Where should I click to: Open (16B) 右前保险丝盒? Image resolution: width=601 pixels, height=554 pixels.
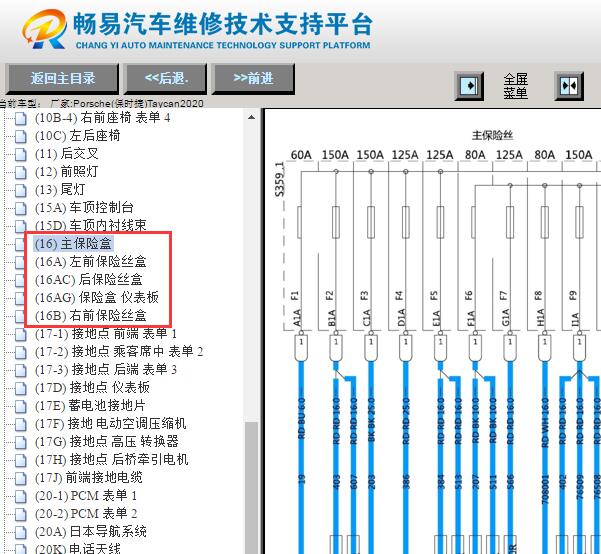coord(90,316)
